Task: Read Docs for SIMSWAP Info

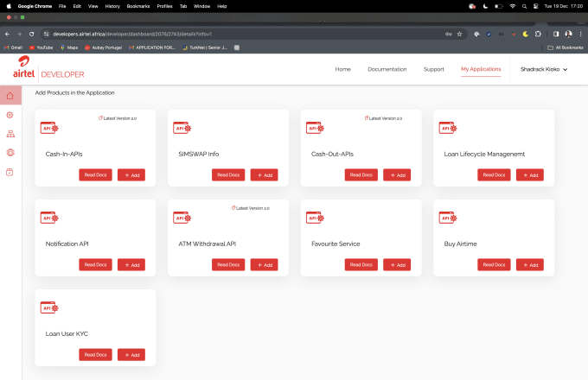Action: pos(228,174)
